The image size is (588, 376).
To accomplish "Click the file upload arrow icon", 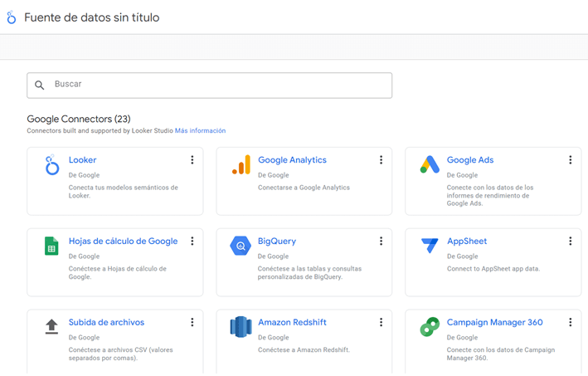I will [x=51, y=326].
